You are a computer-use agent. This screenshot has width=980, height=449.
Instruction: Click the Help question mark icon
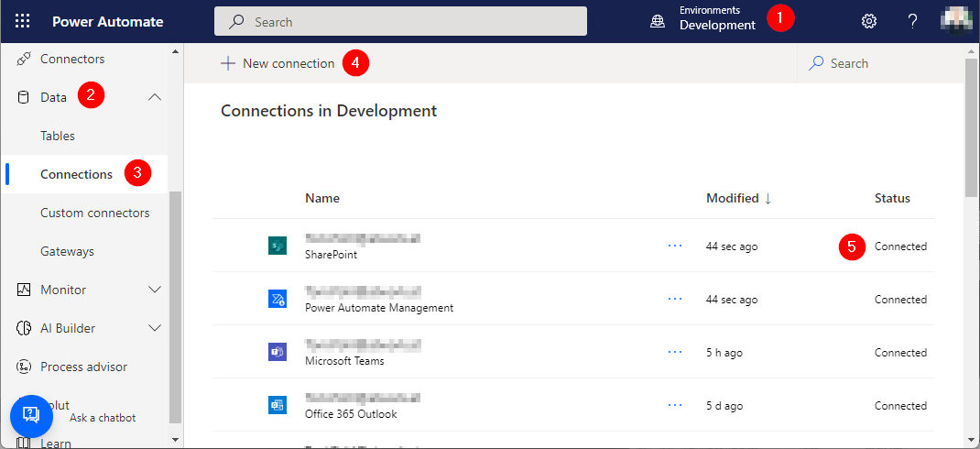(912, 21)
